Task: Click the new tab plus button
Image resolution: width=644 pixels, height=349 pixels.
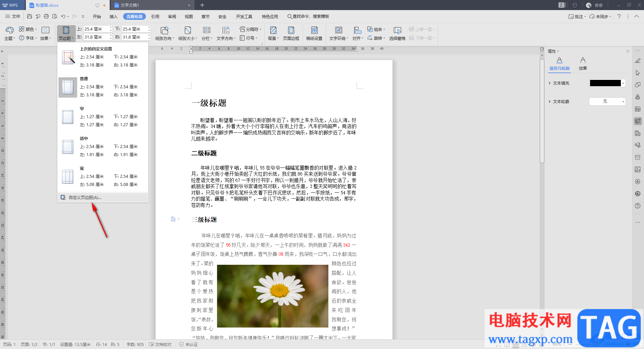Action: pos(202,5)
